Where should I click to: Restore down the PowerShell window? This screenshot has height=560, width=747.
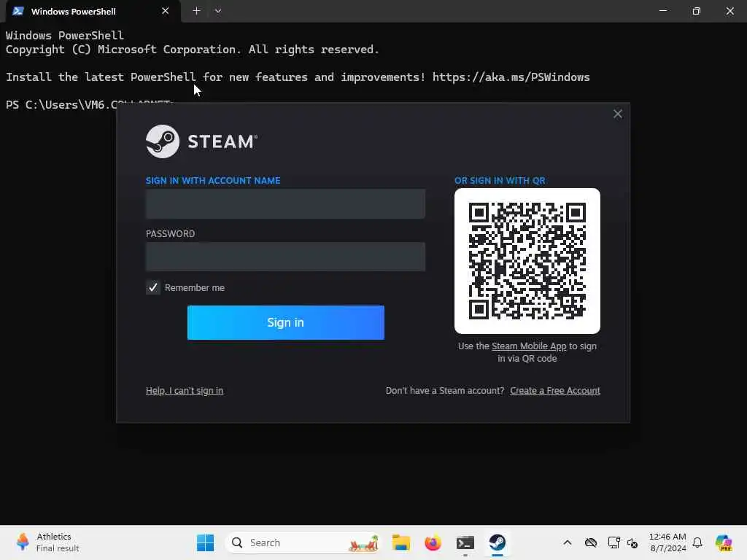(696, 10)
